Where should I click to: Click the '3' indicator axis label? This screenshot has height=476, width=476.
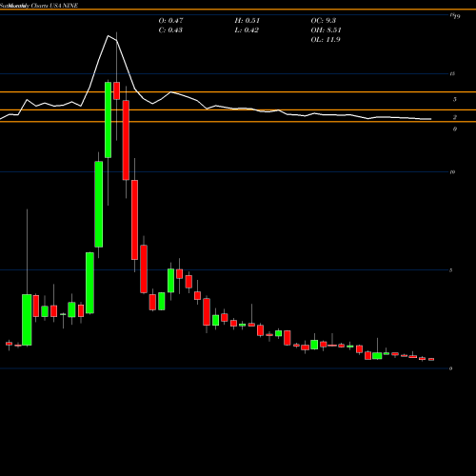(x=455, y=100)
